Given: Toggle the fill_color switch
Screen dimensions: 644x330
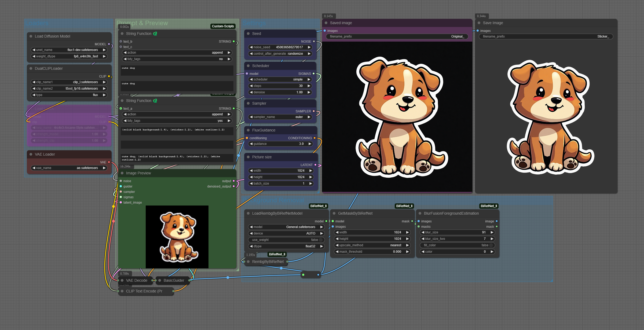Looking at the screenshot, I should click(x=491, y=245).
